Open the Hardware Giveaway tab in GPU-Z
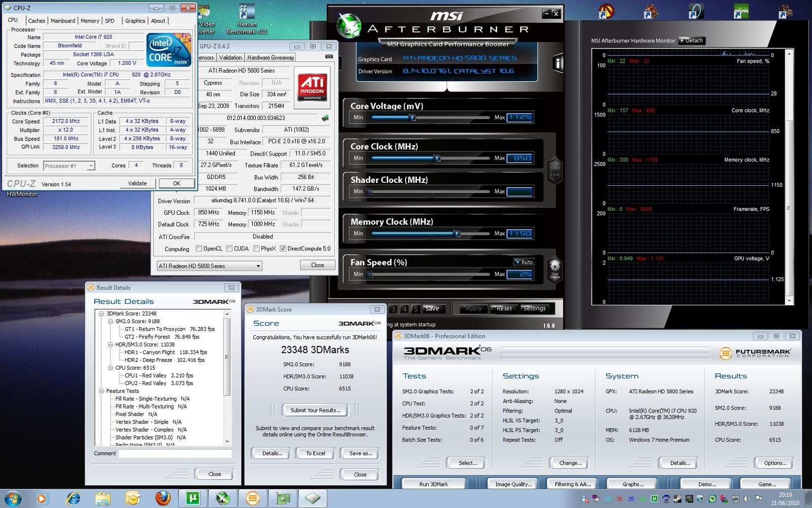Screen dimensions: 812x508 (270, 57)
